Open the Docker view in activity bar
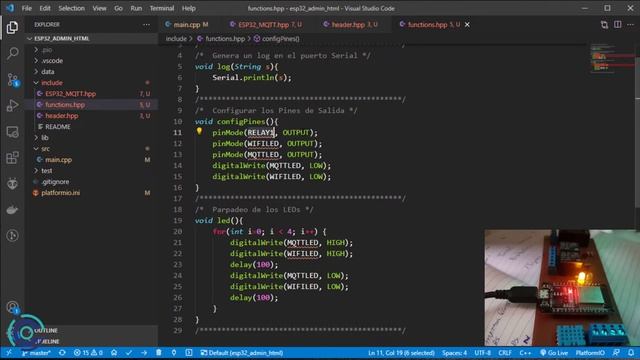This screenshot has width=640, height=360. point(12,209)
